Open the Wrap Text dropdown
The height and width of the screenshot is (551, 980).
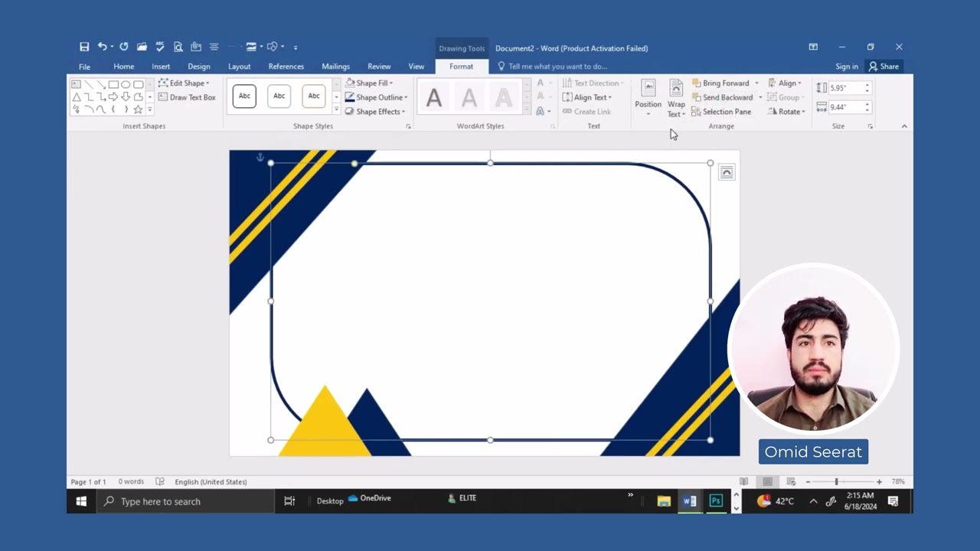click(x=676, y=99)
